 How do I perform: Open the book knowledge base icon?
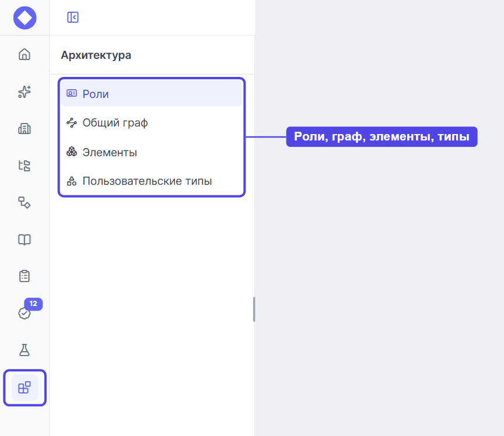[24, 240]
